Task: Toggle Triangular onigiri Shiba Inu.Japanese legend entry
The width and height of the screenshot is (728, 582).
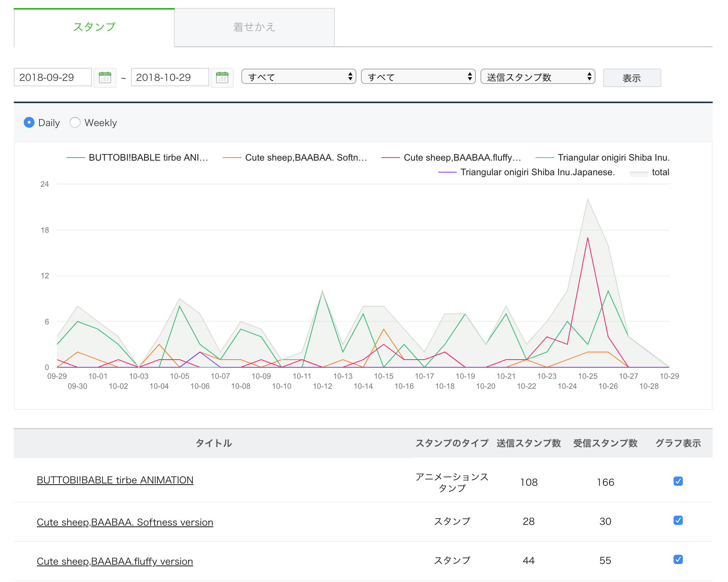Action: pyautogui.click(x=526, y=172)
